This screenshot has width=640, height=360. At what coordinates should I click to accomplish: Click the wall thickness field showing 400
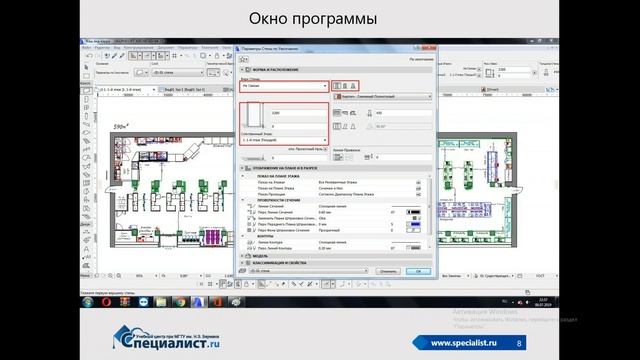point(403,113)
